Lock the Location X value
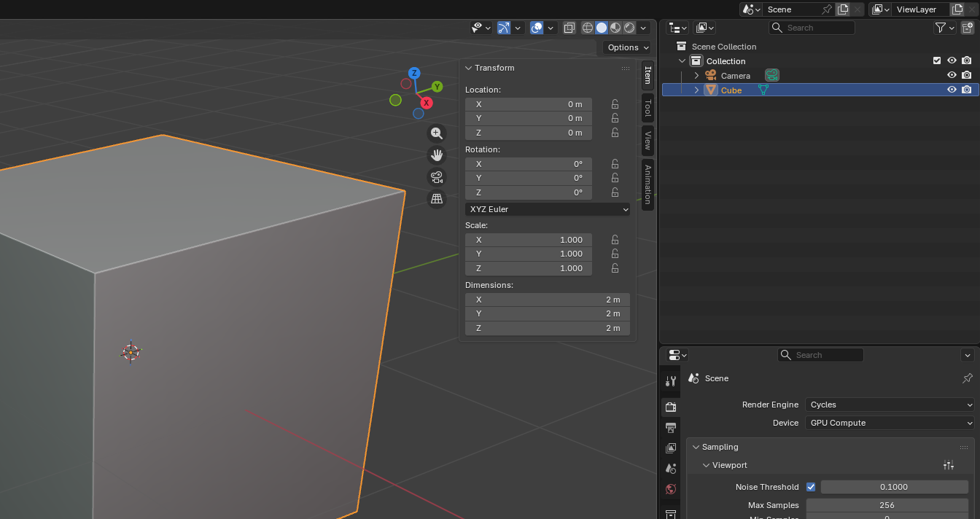980x519 pixels. click(x=615, y=104)
